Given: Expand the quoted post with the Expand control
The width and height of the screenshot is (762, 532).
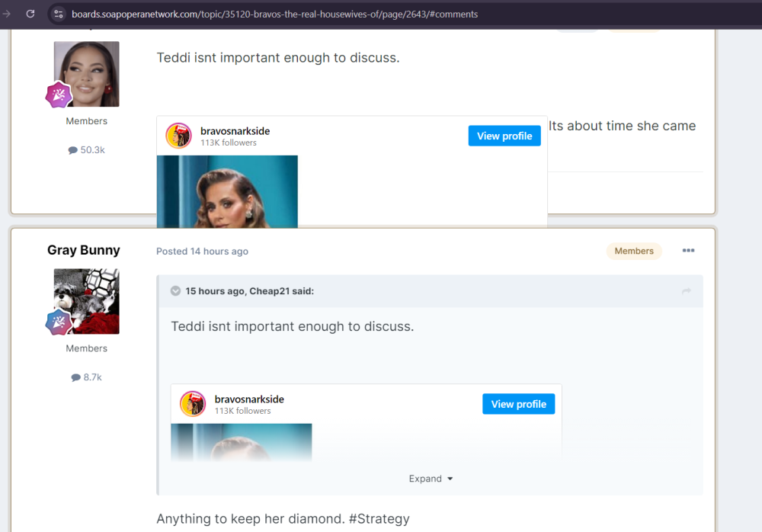Looking at the screenshot, I should pyautogui.click(x=431, y=479).
